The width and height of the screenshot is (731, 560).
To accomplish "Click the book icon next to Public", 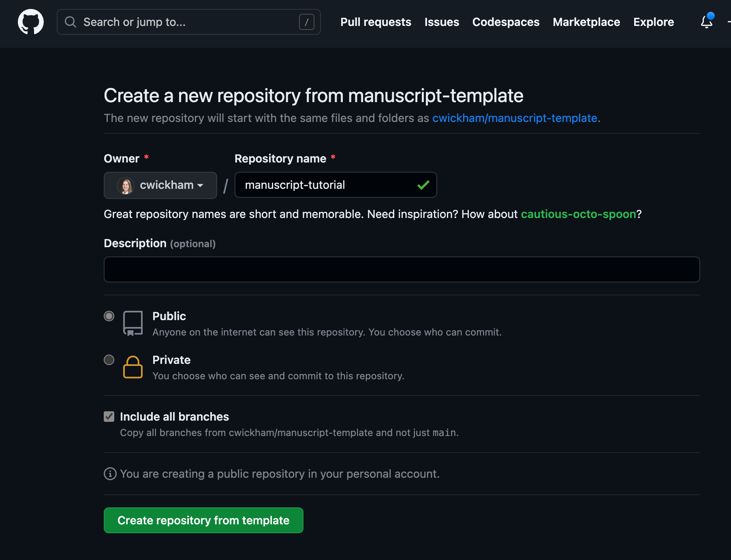I will tap(133, 323).
